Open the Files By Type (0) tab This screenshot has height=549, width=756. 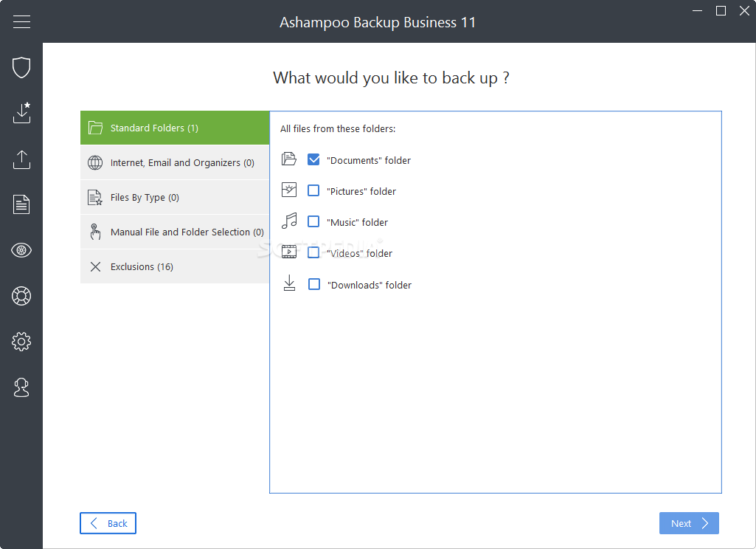(x=175, y=197)
